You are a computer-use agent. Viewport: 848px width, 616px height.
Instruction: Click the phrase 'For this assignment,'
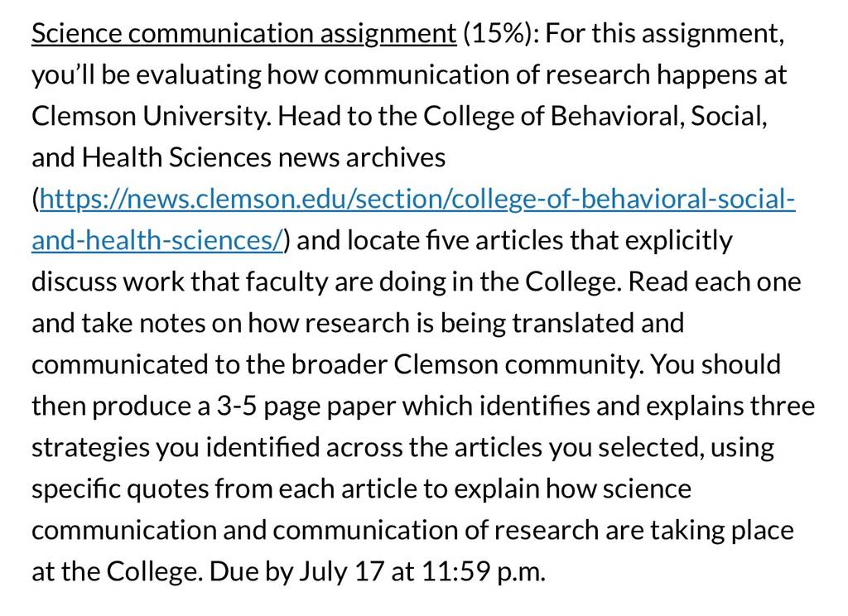pyautogui.click(x=664, y=34)
